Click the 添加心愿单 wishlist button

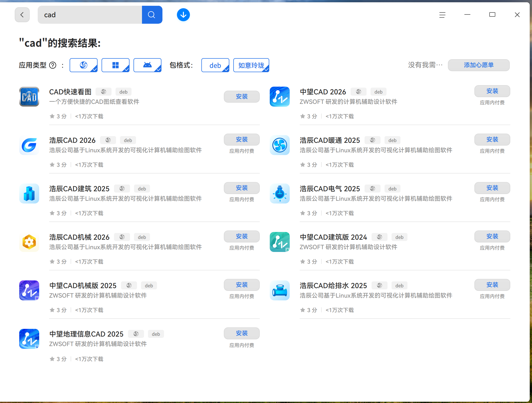click(478, 65)
